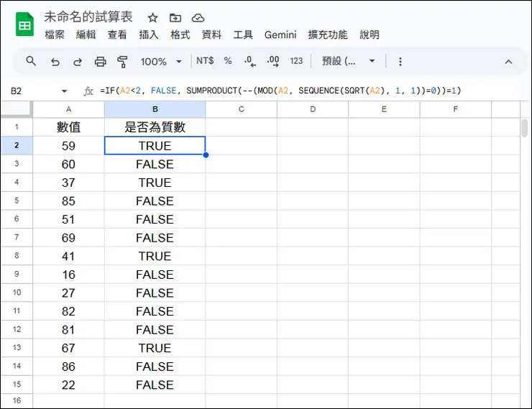Screen dimensions: 532x409
Task: Open more number formats 123
Action: [296, 61]
